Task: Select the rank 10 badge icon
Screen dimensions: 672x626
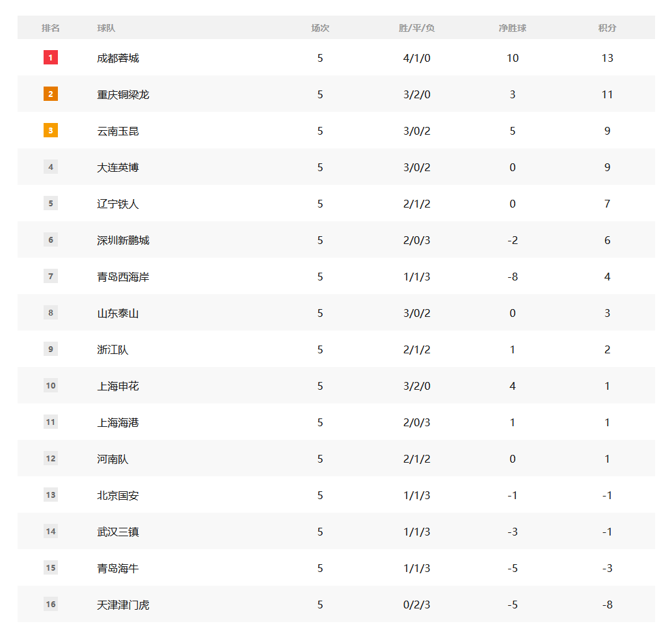Action: [51, 386]
